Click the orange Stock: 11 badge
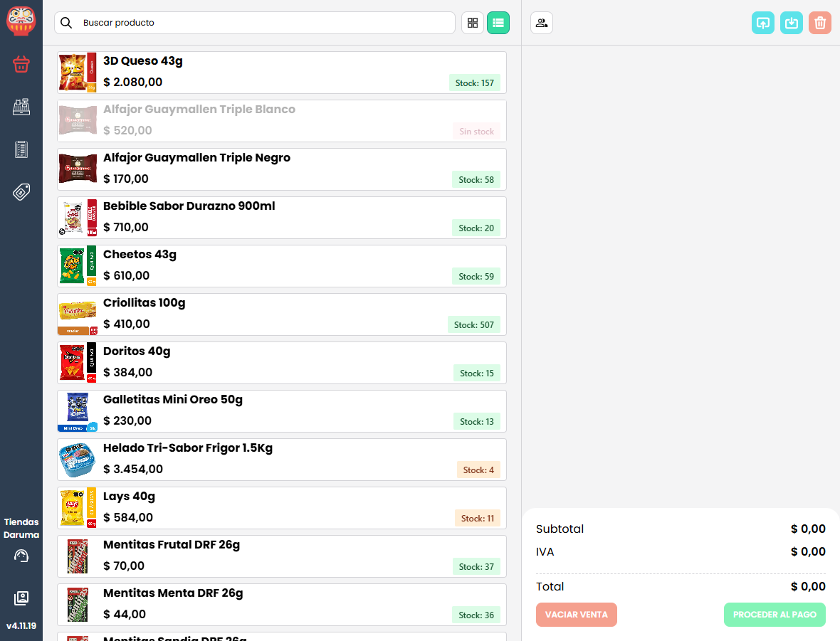Screen dimensions: 840x641 click(478, 519)
